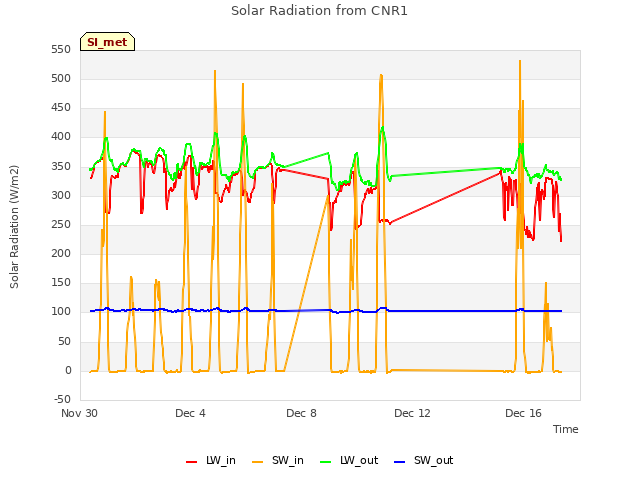640x480 pixels.
Task: Click the 100 y-axis tick label
Action: [61, 311]
